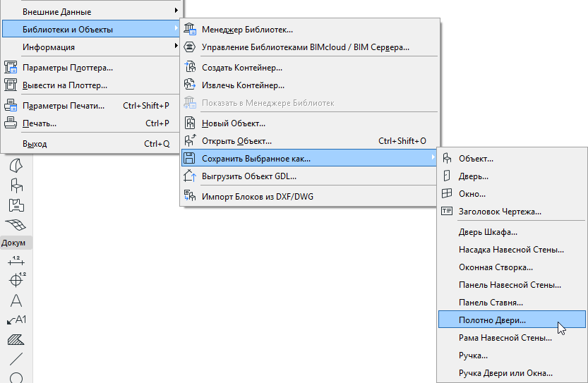Click the floppy disk icon of Сохранить Выбранное как
The image size is (588, 383).
[190, 159]
